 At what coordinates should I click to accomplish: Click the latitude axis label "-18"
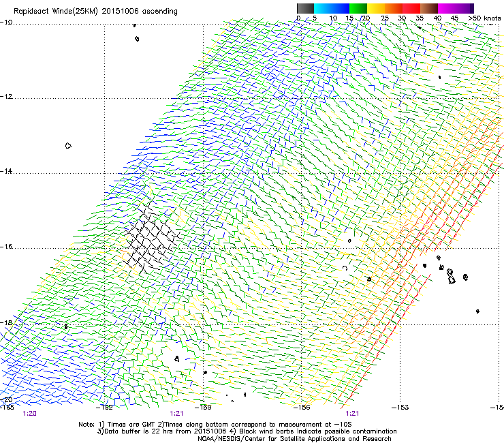pos(6,322)
